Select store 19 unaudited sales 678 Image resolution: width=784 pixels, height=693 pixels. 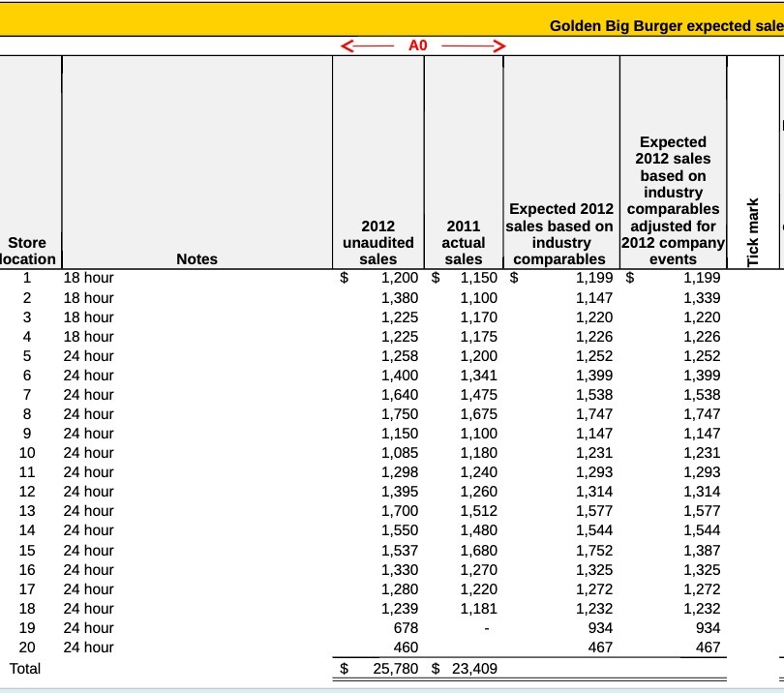click(406, 627)
